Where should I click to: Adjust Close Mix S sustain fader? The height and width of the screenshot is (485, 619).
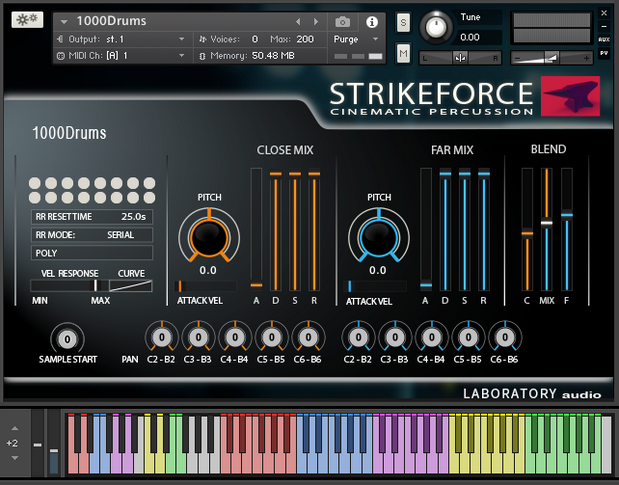click(295, 230)
